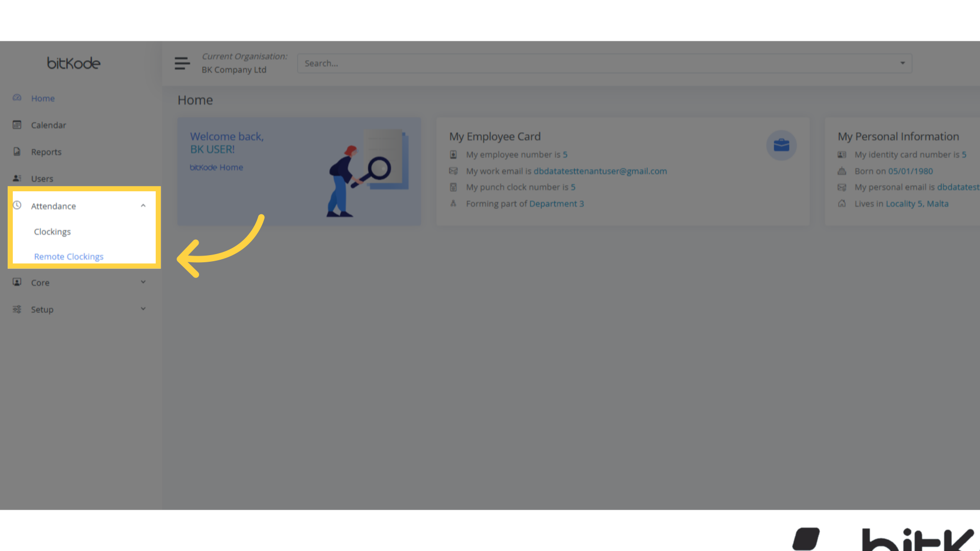Open Remote Clockings submenu item
Screen dimensions: 980x551
point(69,257)
